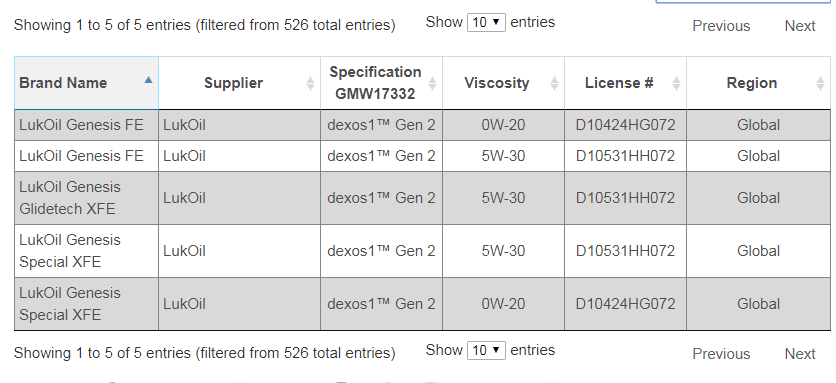Click Viscosity column sort arrows
The image size is (836, 383).
[x=554, y=83]
